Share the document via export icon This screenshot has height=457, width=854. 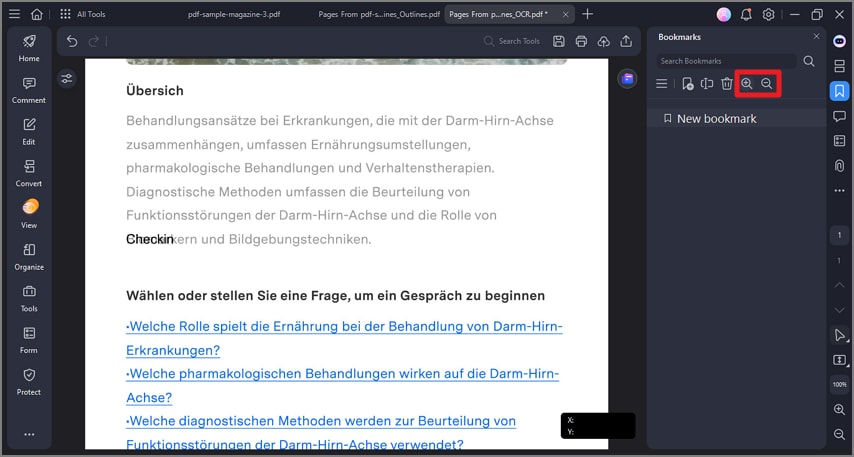click(x=626, y=41)
